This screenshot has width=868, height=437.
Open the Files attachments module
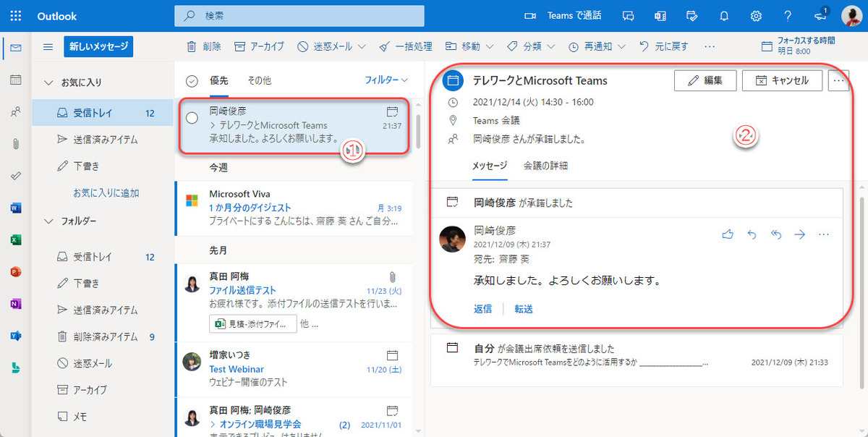[16, 143]
